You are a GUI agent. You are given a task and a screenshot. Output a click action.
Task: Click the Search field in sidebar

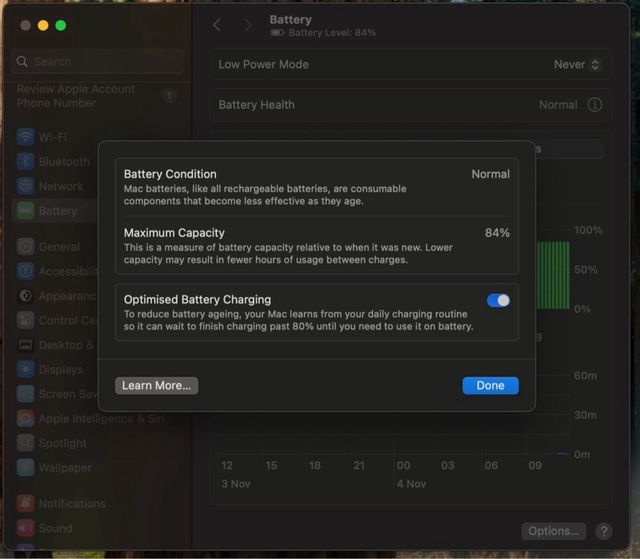[98, 62]
